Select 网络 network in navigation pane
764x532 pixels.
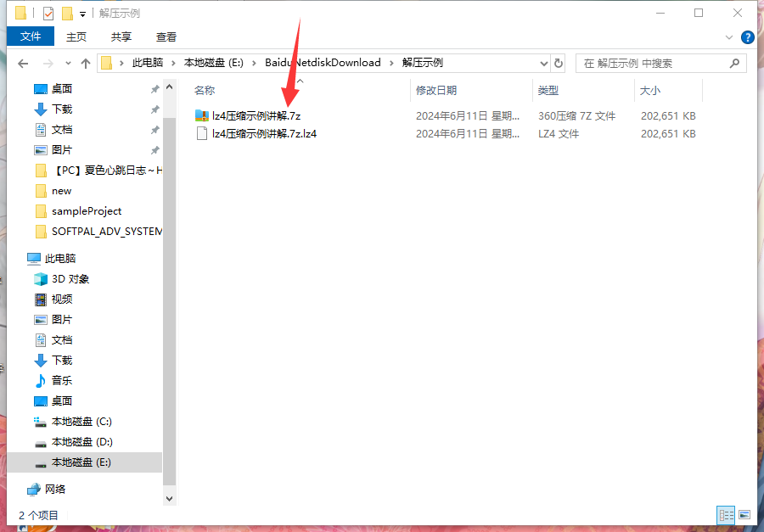tap(54, 490)
